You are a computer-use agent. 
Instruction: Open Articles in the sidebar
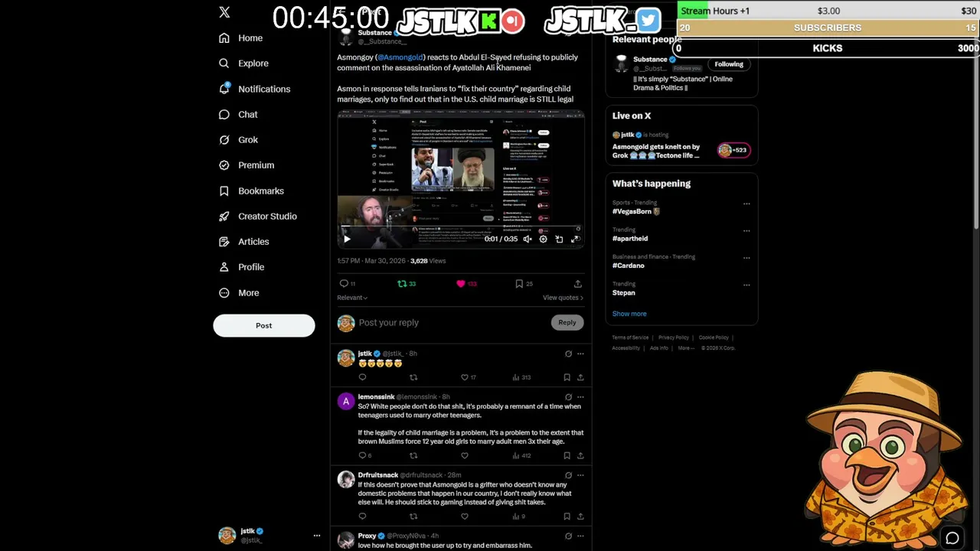[243, 242]
